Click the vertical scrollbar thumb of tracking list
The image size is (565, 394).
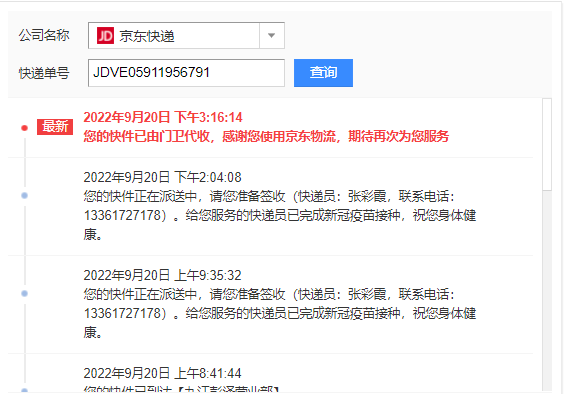click(x=547, y=144)
